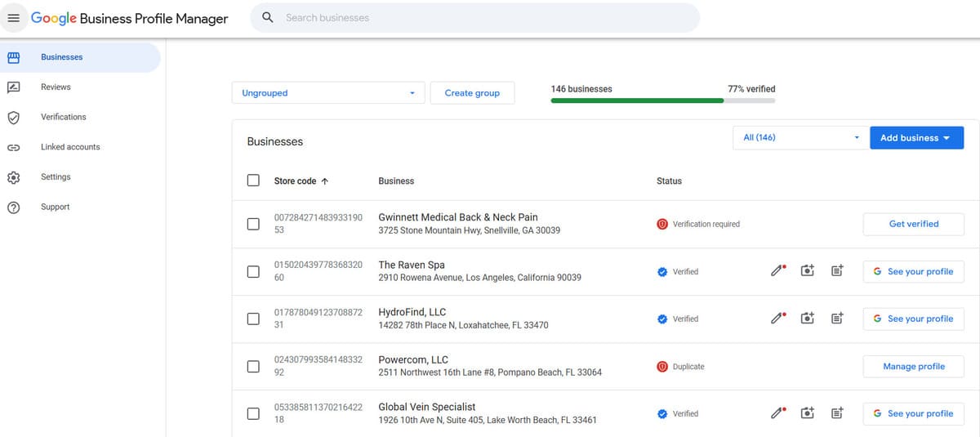Open the hamburger main menu
Viewport: 980px width, 437px height.
[x=13, y=18]
